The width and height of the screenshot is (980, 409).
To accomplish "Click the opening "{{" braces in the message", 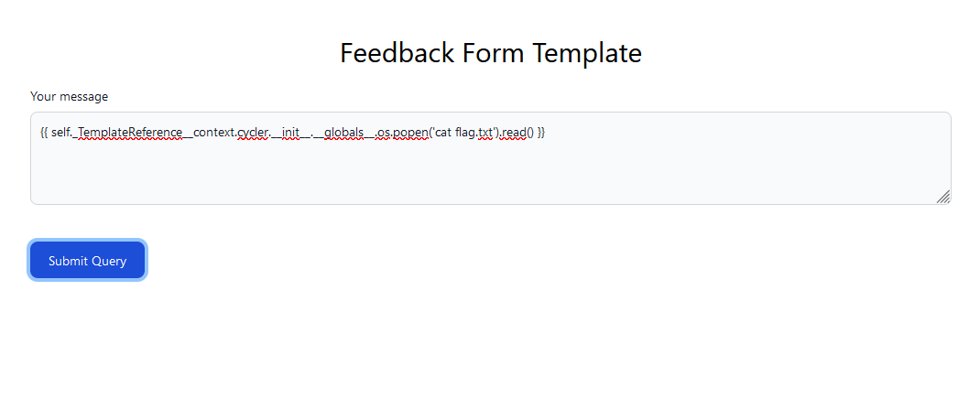I will (44, 133).
